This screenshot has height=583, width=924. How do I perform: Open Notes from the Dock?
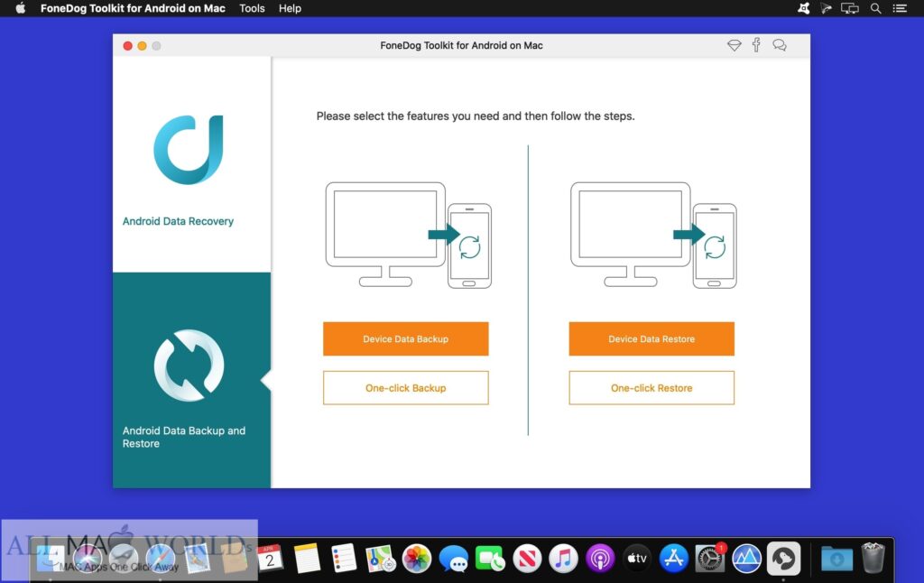(x=307, y=558)
